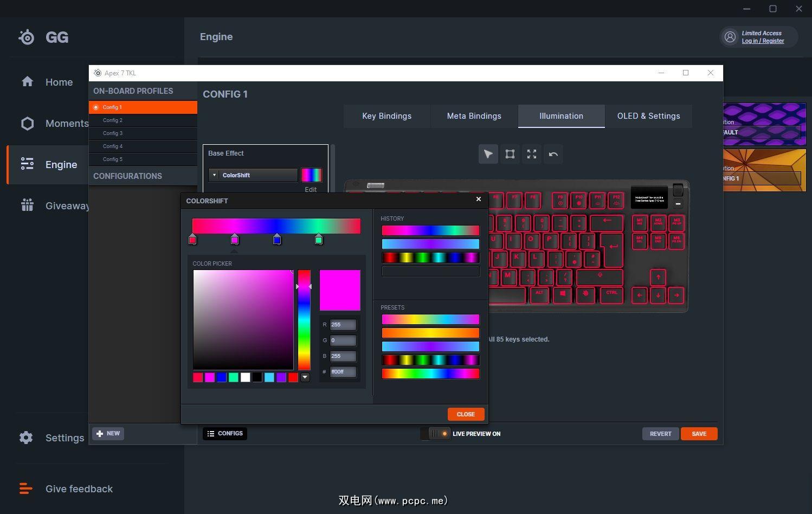Open the GG Settings gear
Screen dimensions: 812x514
[26, 438]
